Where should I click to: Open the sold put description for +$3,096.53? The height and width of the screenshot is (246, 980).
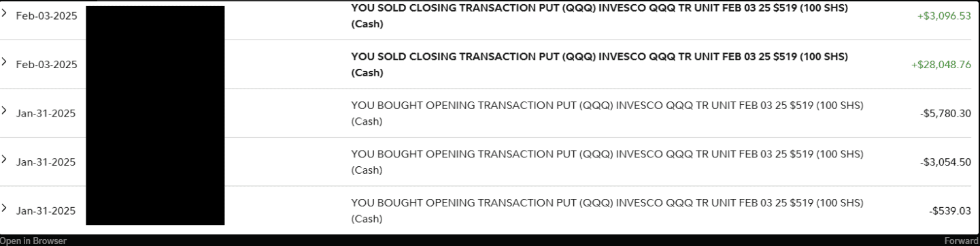[599, 16]
